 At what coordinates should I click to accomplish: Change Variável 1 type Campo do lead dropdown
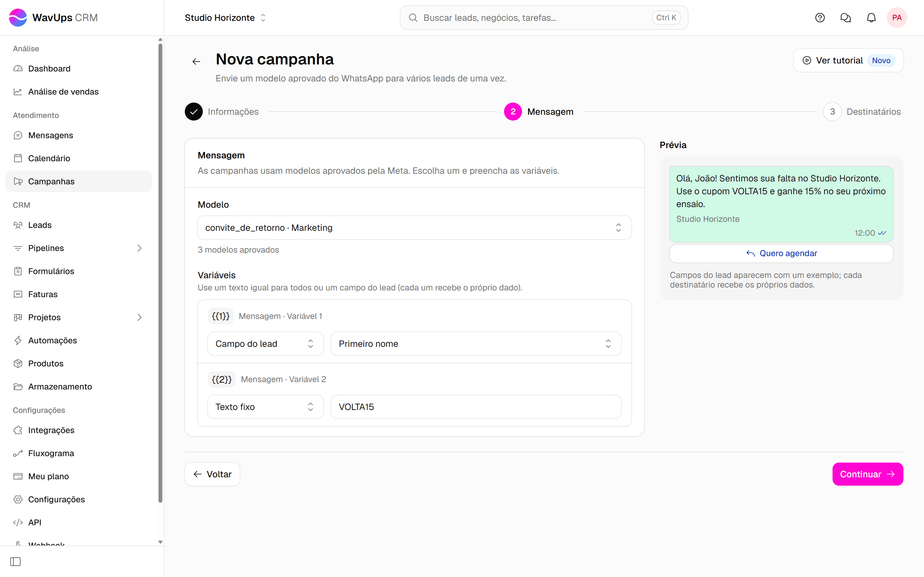pos(265,343)
